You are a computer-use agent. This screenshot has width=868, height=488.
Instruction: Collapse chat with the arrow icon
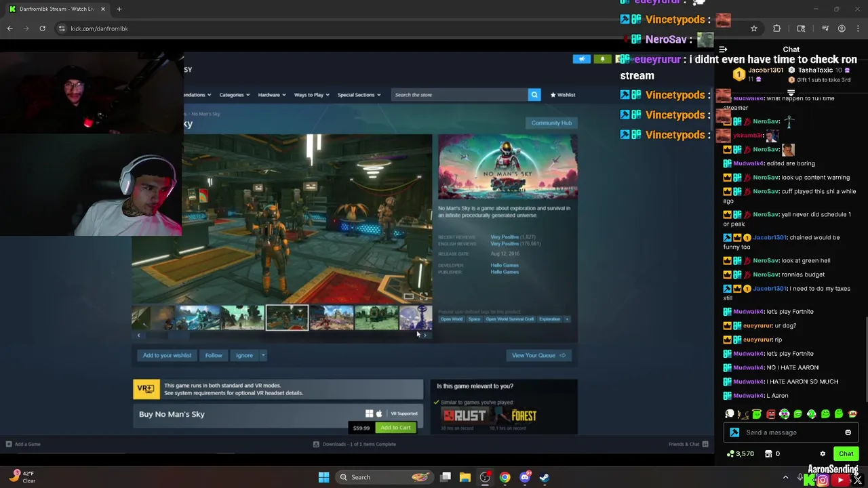(723, 49)
